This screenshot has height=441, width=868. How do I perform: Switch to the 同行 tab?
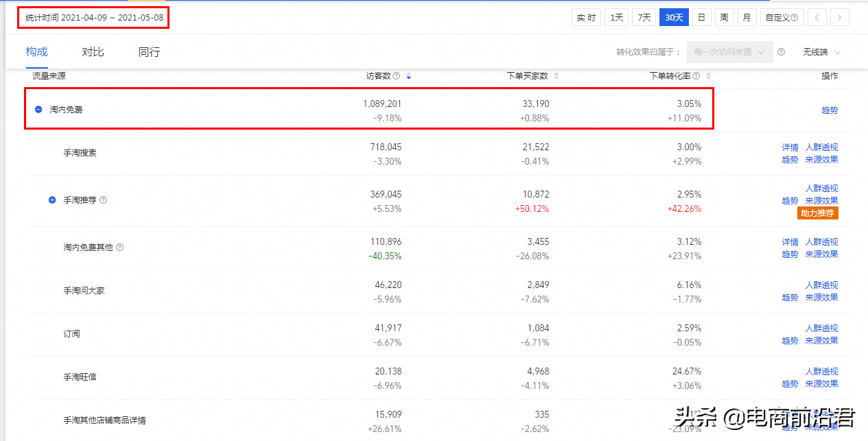pyautogui.click(x=149, y=52)
